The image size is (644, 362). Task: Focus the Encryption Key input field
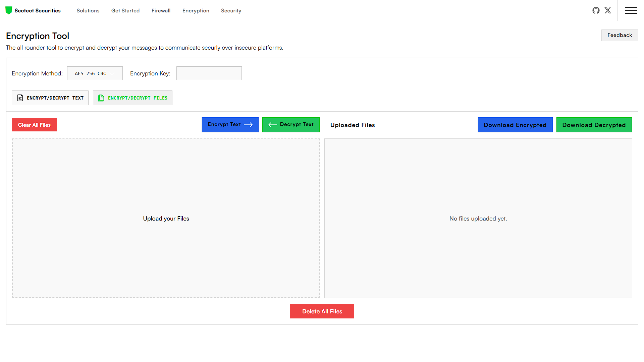209,73
